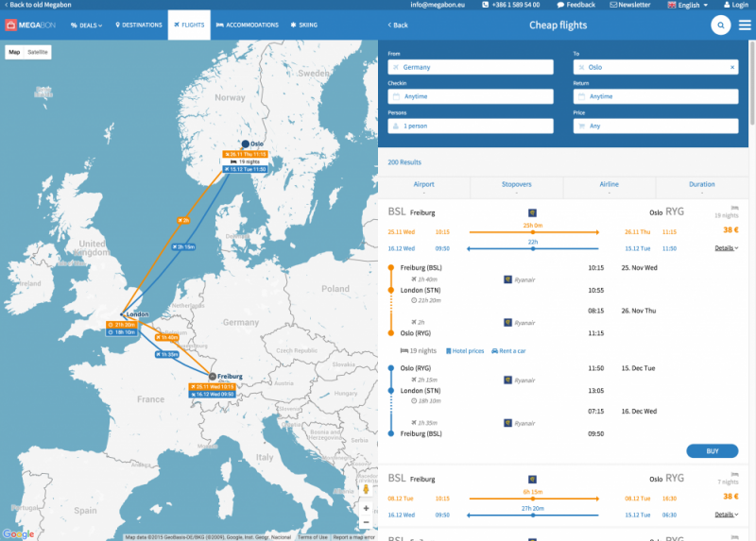Click the Oslo map marker dot

point(246,144)
